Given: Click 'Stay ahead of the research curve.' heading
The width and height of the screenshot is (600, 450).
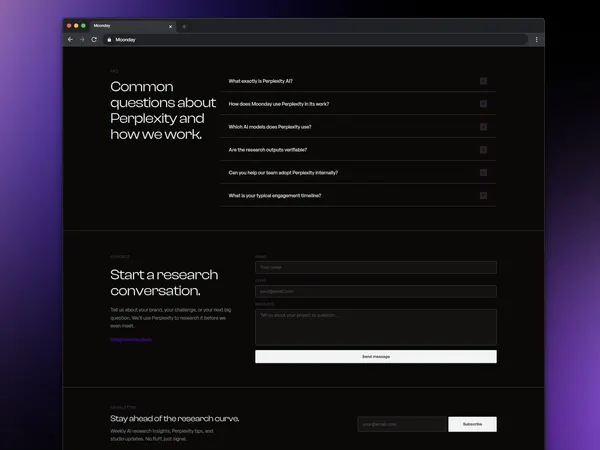Looking at the screenshot, I should [x=174, y=419].
